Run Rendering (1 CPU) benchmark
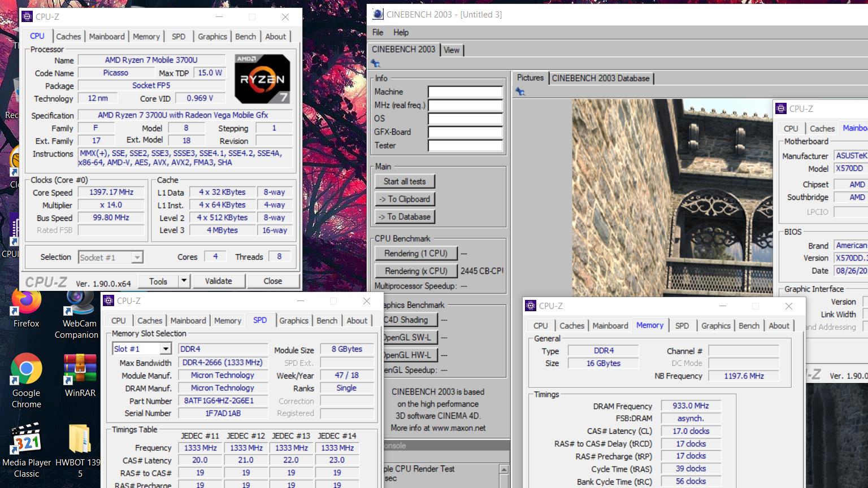Image resolution: width=868 pixels, height=488 pixels. pos(416,254)
